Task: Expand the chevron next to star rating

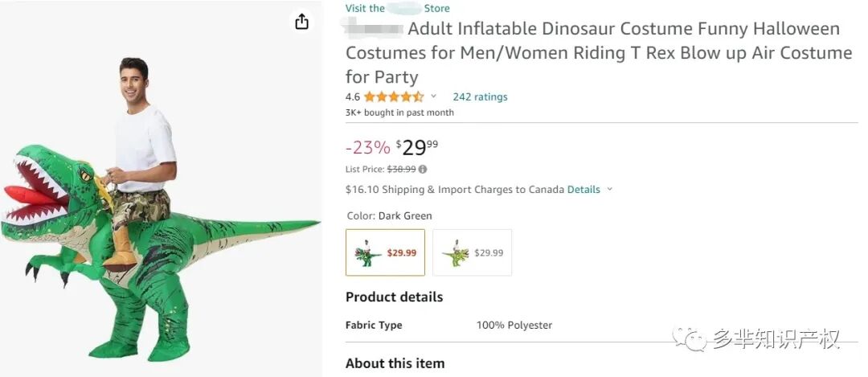Action: (x=434, y=96)
